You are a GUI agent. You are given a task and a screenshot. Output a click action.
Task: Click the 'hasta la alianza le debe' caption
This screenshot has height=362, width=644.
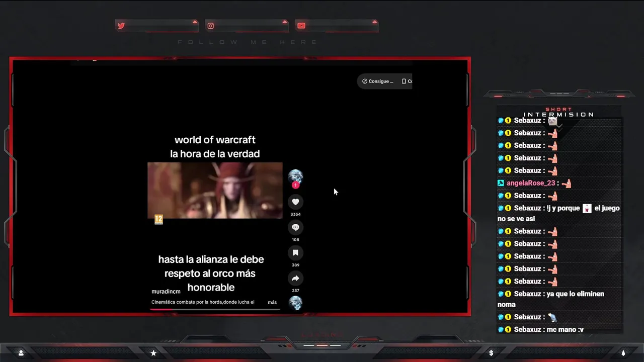pyautogui.click(x=211, y=259)
